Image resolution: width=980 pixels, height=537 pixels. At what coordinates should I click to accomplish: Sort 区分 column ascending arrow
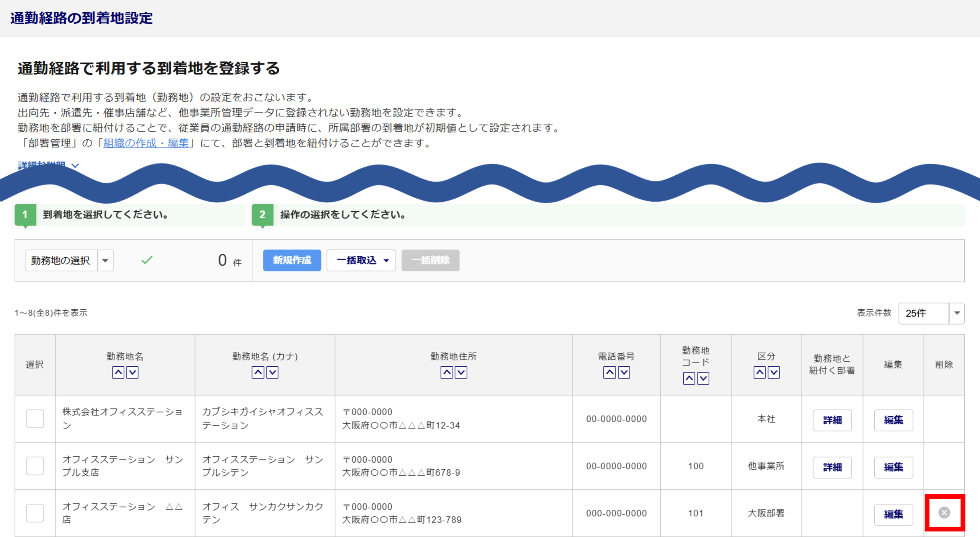(x=759, y=372)
